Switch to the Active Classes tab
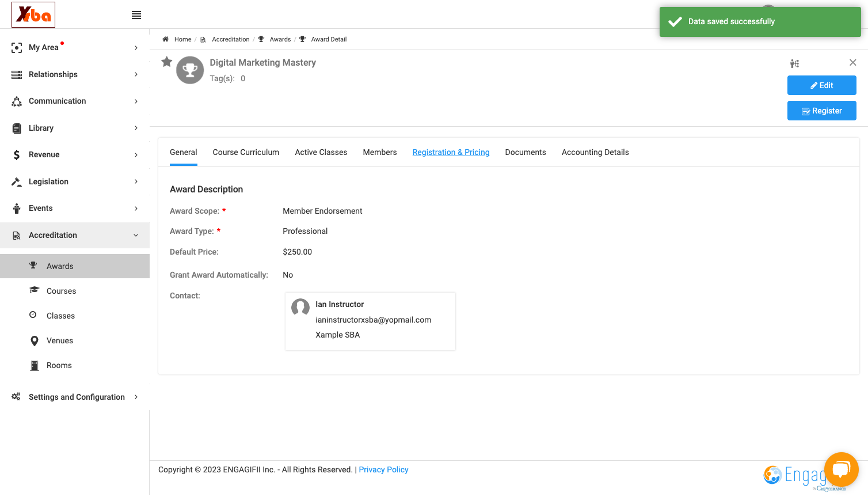The image size is (868, 496). coord(321,152)
